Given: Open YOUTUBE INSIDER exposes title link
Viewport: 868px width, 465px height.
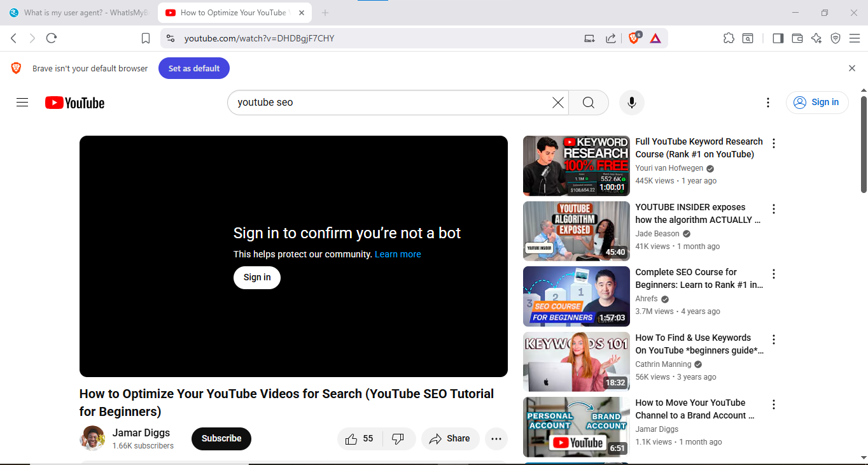Looking at the screenshot, I should (x=698, y=213).
